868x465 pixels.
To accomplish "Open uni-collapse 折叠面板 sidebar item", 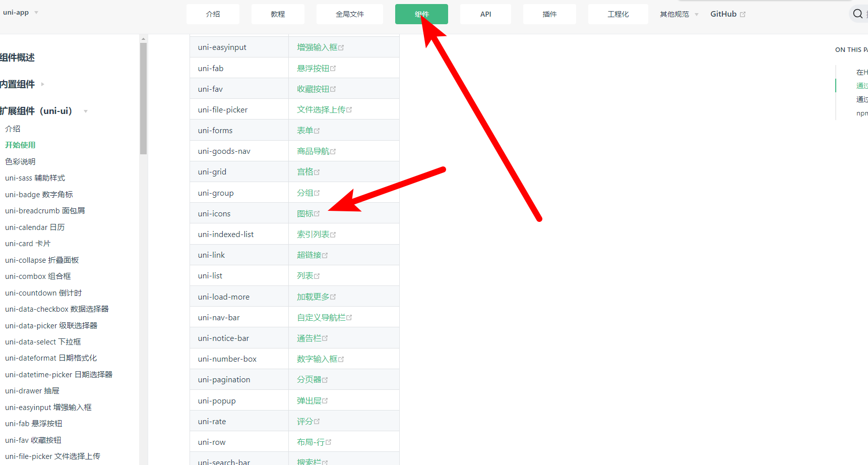I will pyautogui.click(x=42, y=260).
